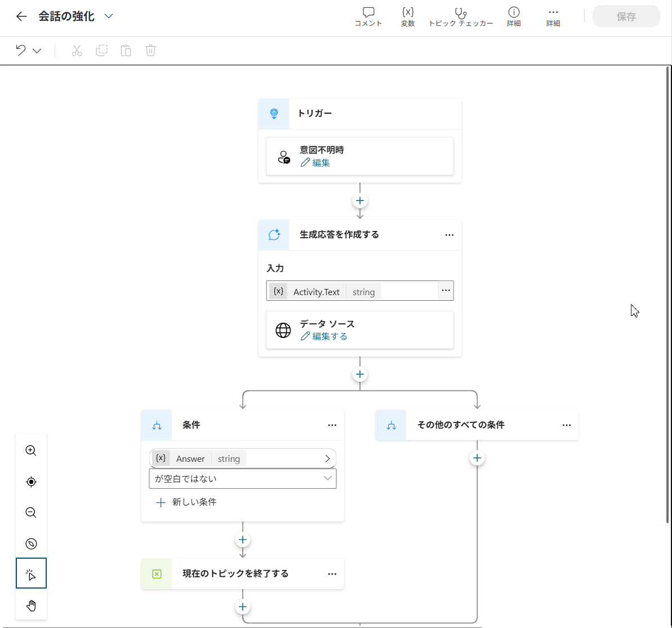This screenshot has height=628, width=672.
Task: Add a node below 現在のトピックを終了する
Action: click(243, 607)
